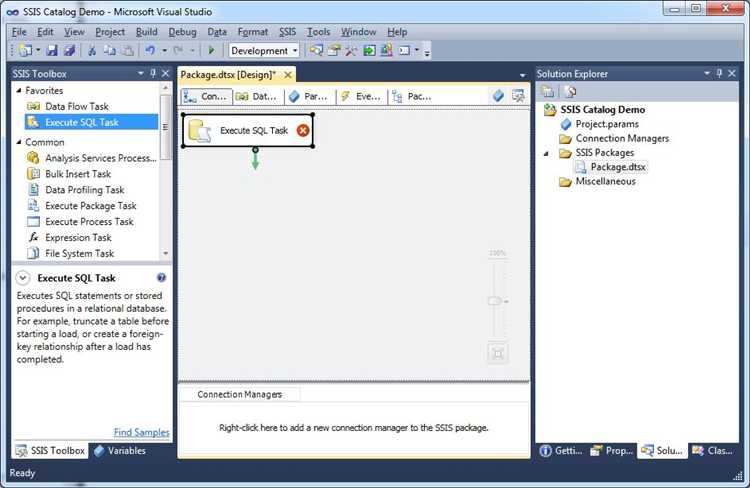The width and height of the screenshot is (750, 488).
Task: Open Solution Explorer from toolbar icon
Action: point(316,50)
